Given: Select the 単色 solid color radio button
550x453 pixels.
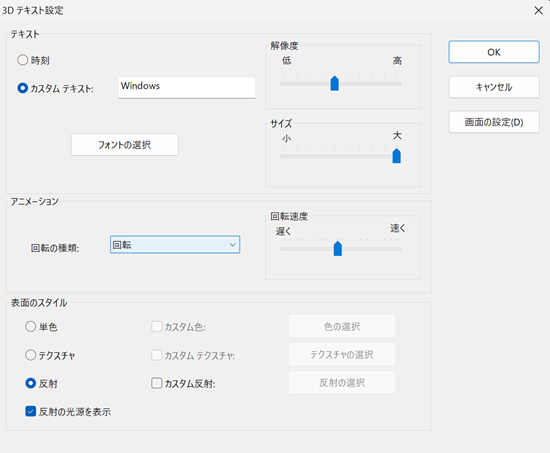Looking at the screenshot, I should pos(31,327).
